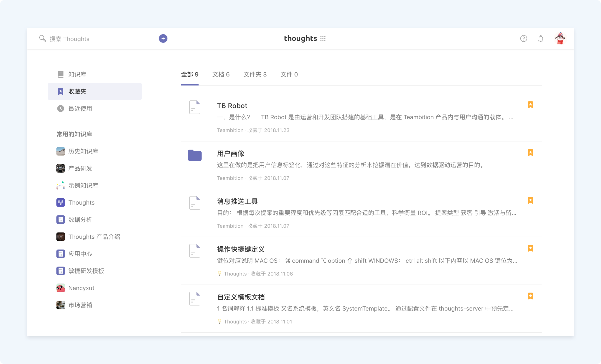Click the 收藏夹 bookmark star icon
The width and height of the screenshot is (601, 364).
tap(61, 91)
